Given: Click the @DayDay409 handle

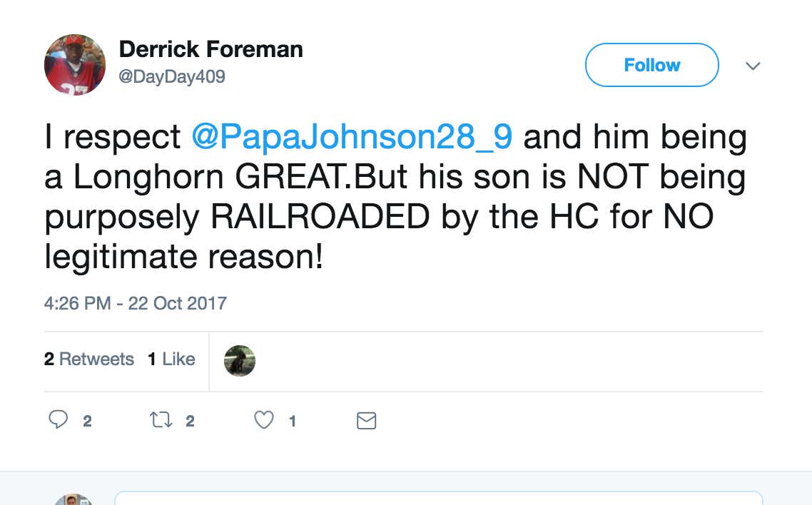Looking at the screenshot, I should 172,76.
